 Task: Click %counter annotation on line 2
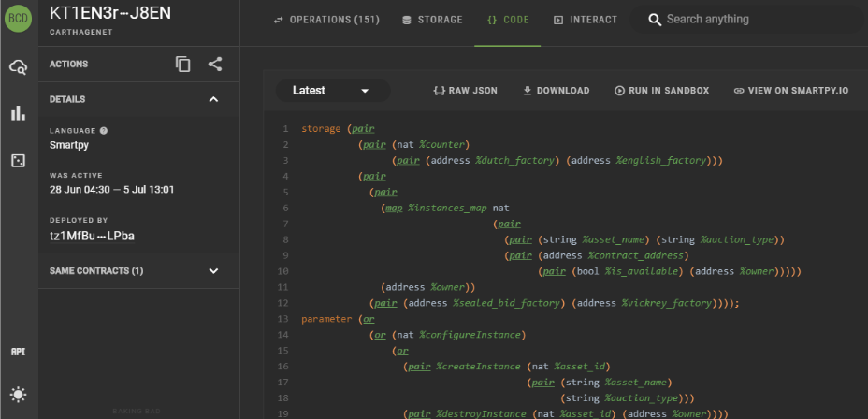click(441, 145)
